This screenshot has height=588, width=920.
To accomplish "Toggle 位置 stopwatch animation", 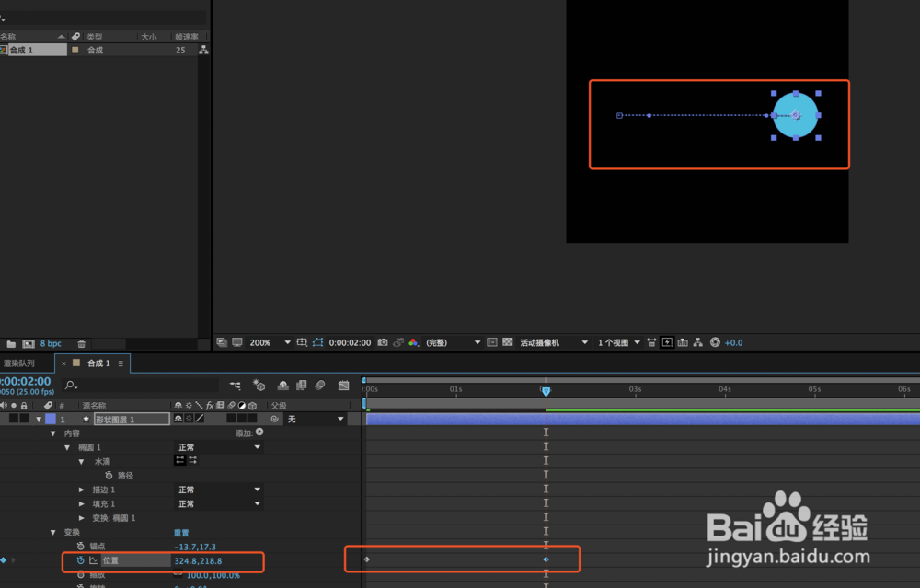I will tap(80, 560).
